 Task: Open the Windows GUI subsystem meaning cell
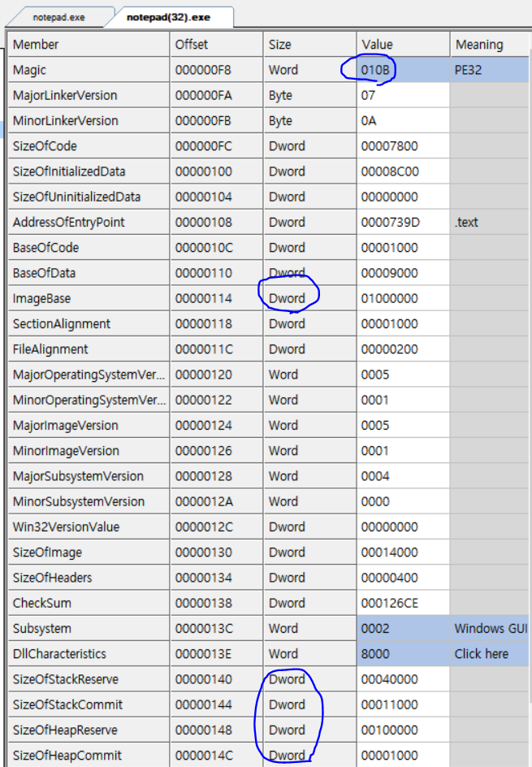(x=490, y=630)
